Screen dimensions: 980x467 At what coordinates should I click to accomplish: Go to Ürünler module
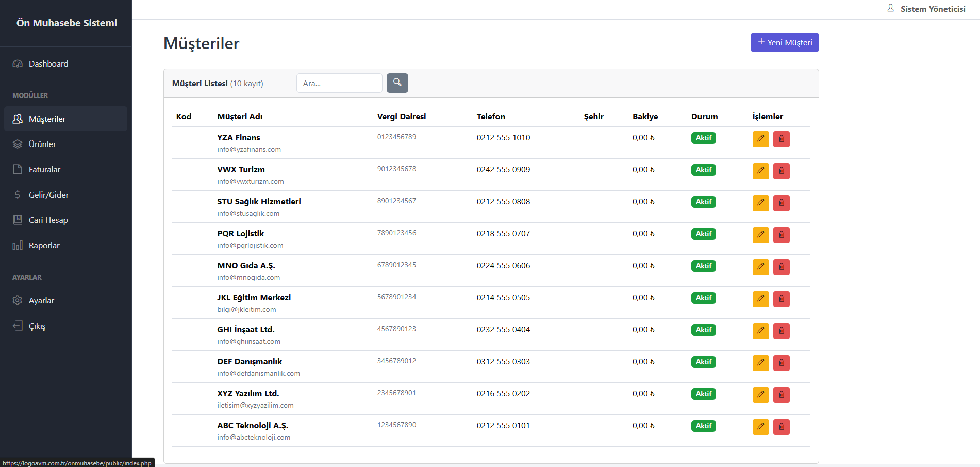(x=66, y=144)
